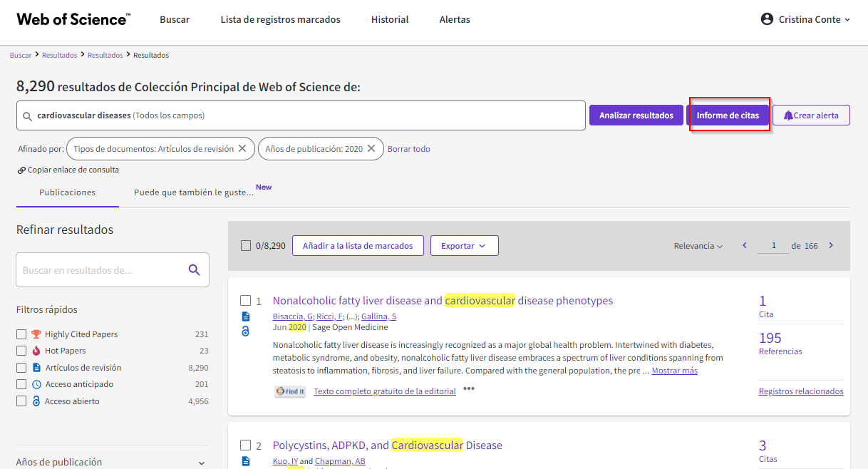Open the Relevancia sort dropdown
The image size is (868, 469).
point(698,246)
